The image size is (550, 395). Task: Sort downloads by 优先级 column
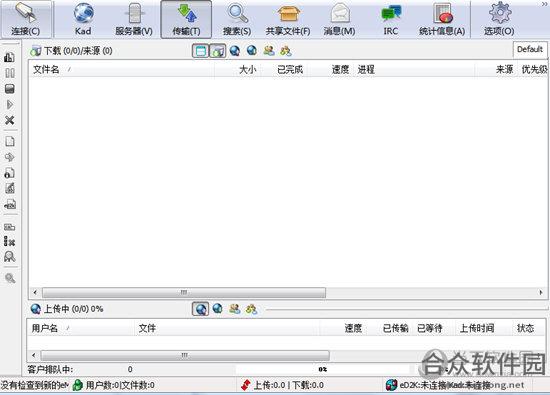point(532,69)
